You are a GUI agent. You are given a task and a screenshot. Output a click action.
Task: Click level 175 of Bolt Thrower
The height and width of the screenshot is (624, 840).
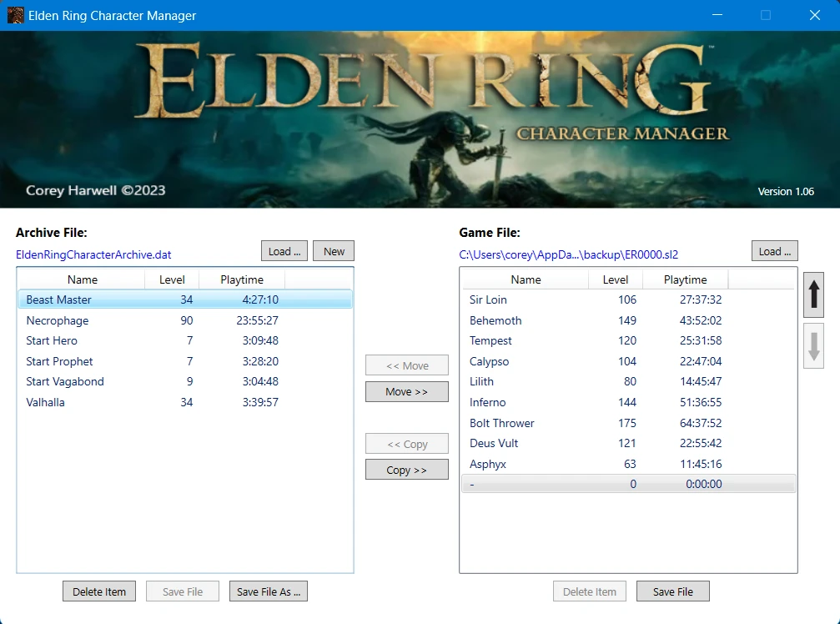pos(626,423)
